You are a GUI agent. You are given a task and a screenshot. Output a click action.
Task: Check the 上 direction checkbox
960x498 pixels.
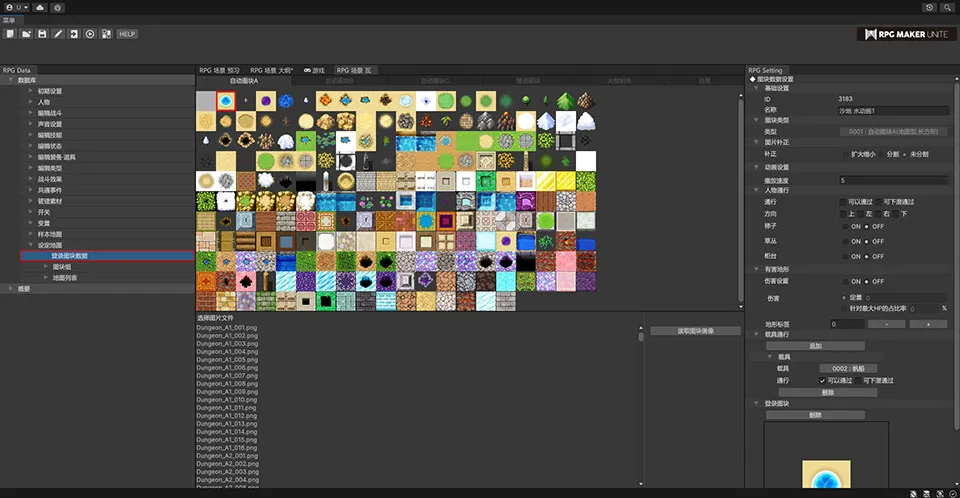point(843,214)
